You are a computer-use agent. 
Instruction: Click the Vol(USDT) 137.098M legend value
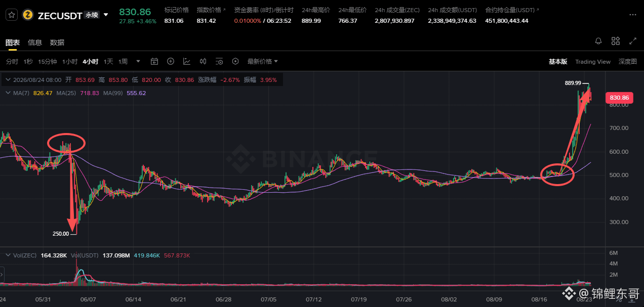tap(117, 255)
